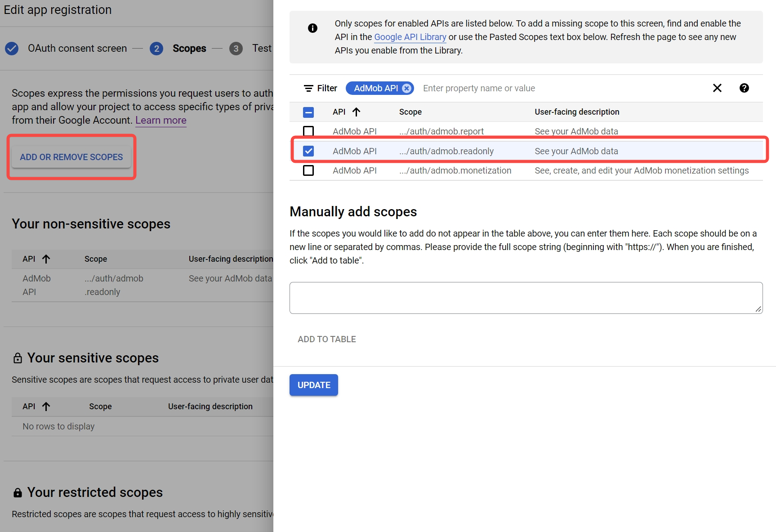Viewport: 776px width, 532px height.
Task: Open help via the question mark icon
Action: [x=745, y=88]
